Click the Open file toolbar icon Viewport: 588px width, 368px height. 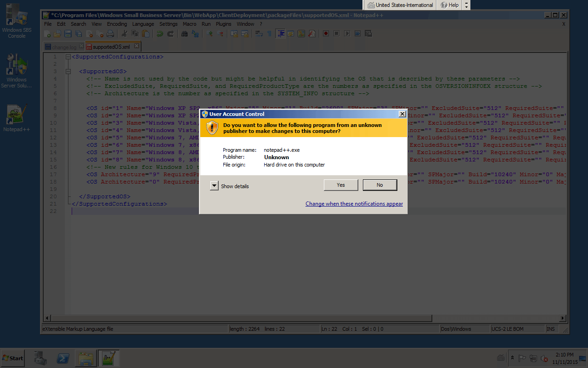(58, 34)
